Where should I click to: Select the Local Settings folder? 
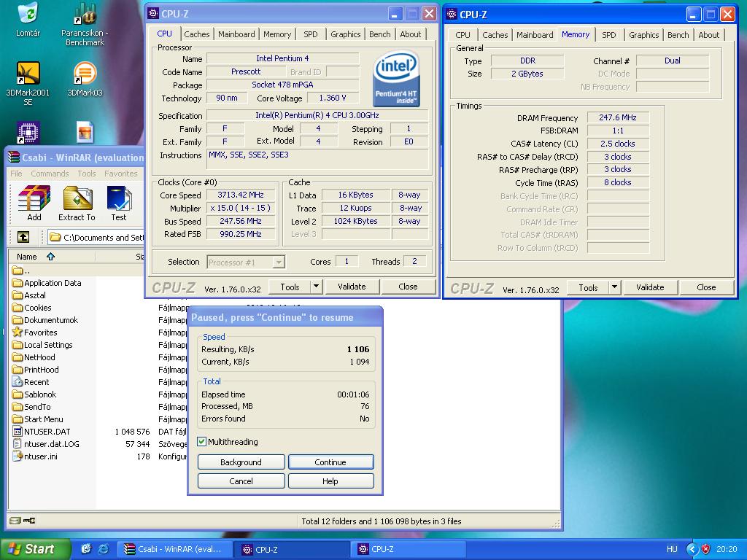(42, 345)
